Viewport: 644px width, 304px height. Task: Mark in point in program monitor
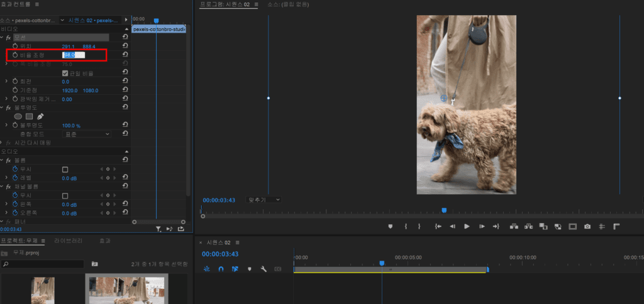[406, 227]
